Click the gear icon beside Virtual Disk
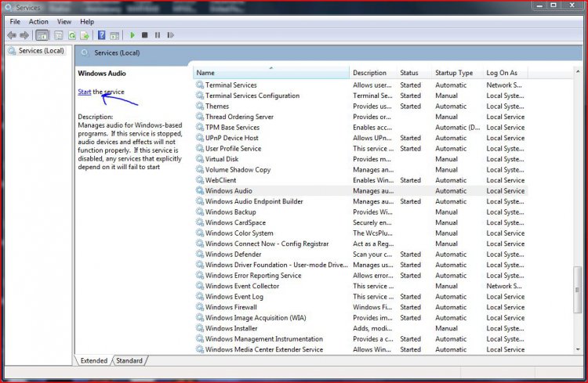This screenshot has width=588, height=383. 200,159
